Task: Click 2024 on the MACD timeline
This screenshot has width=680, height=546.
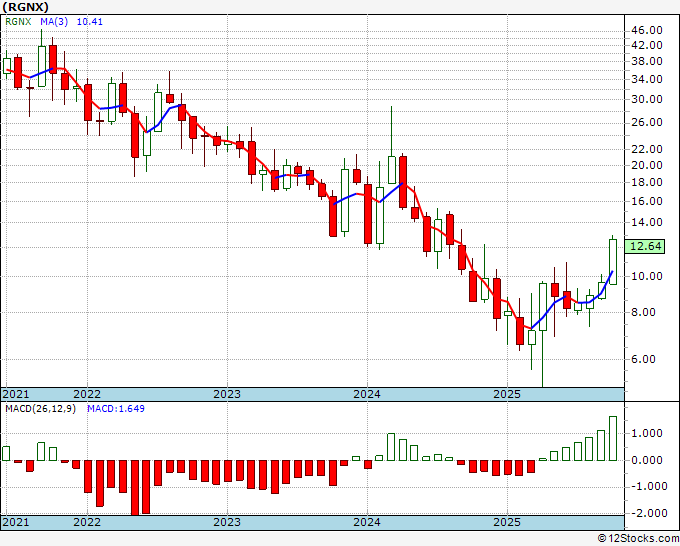Action: tap(367, 522)
